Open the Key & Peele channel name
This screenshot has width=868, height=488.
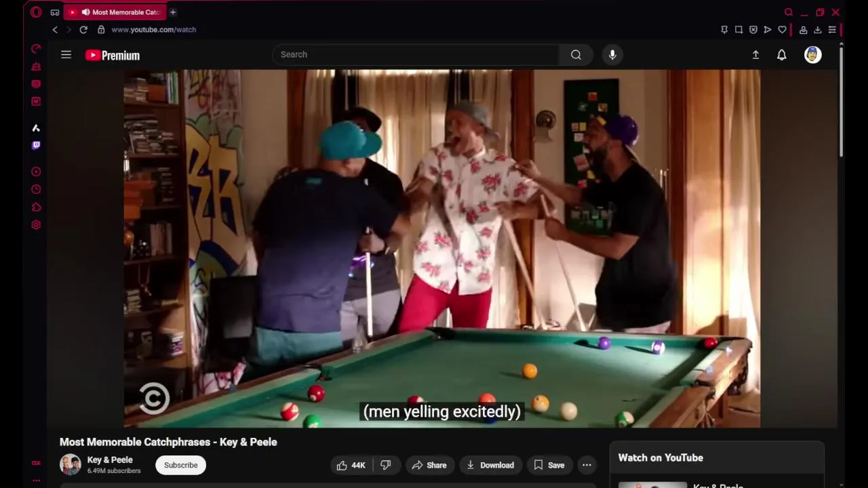(110, 460)
